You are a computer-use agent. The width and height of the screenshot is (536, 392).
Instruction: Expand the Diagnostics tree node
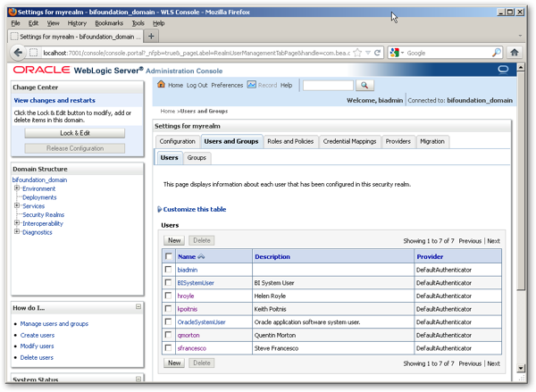pos(16,231)
